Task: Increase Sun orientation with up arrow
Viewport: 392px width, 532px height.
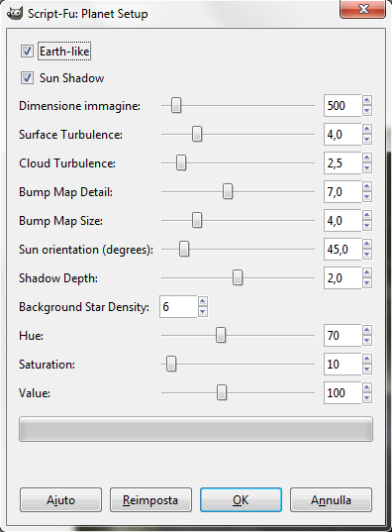Action: point(367,245)
